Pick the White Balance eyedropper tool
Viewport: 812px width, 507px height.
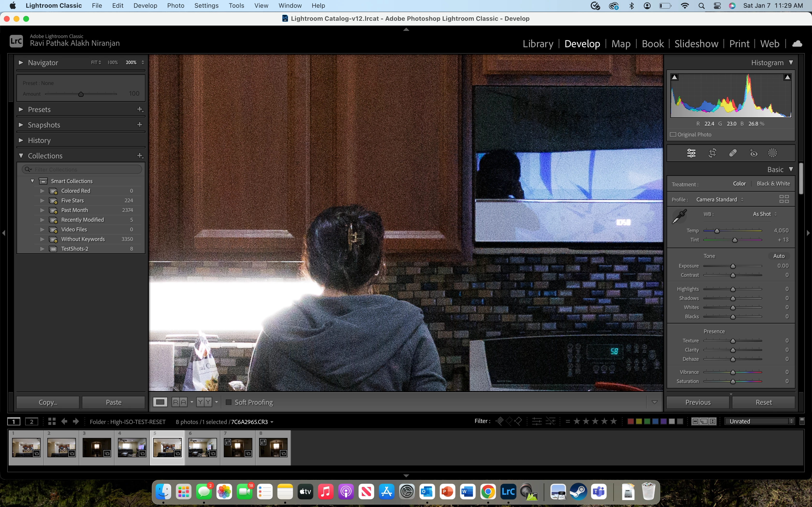680,216
